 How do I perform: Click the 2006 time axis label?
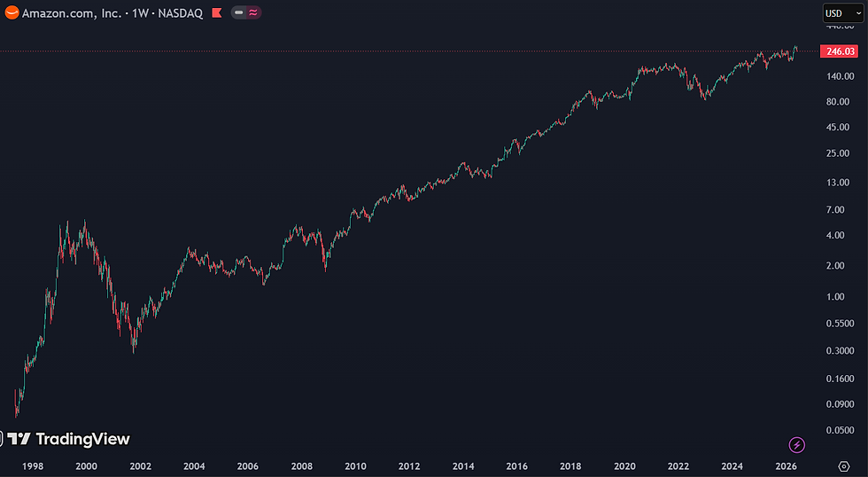pos(248,466)
